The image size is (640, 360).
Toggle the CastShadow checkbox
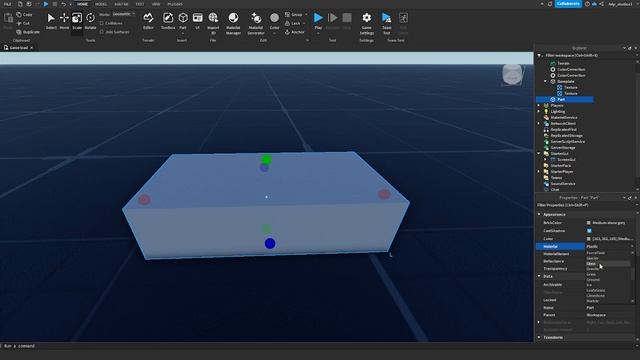[x=589, y=231]
